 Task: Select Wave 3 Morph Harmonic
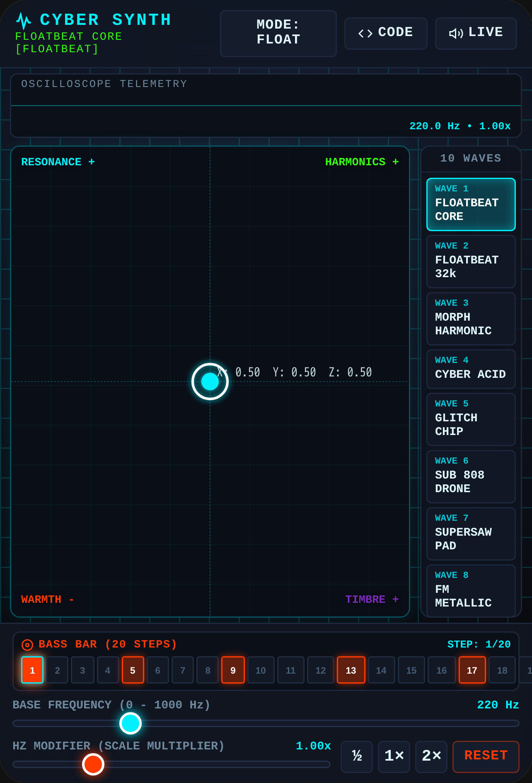pyautogui.click(x=471, y=319)
